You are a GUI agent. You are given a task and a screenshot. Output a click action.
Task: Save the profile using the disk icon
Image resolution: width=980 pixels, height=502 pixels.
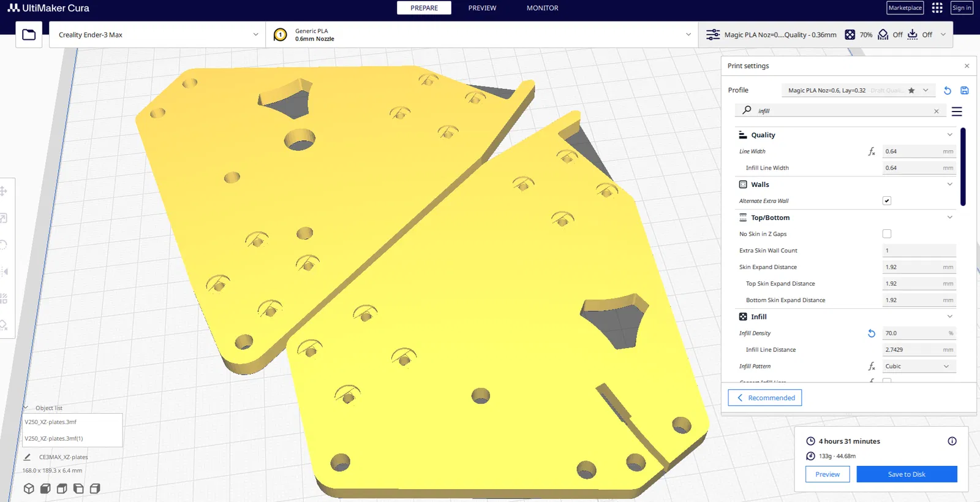[965, 91]
